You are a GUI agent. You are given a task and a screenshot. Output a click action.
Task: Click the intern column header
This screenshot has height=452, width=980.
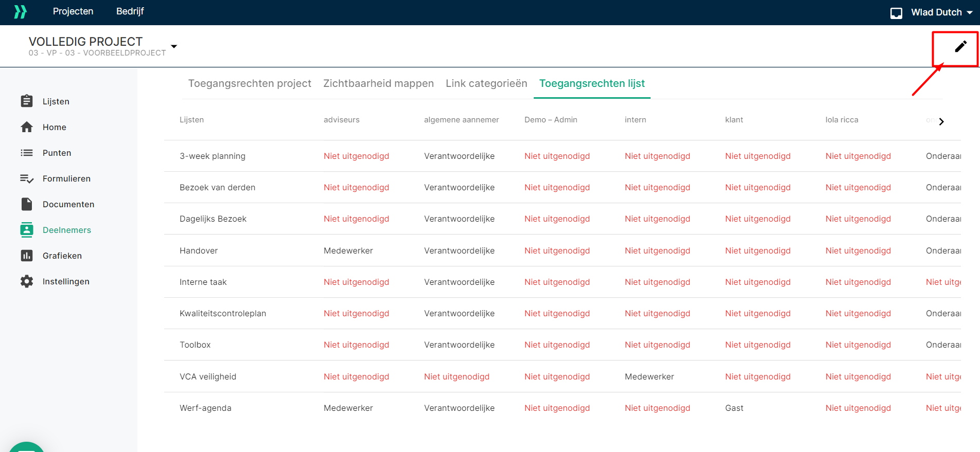pos(636,120)
